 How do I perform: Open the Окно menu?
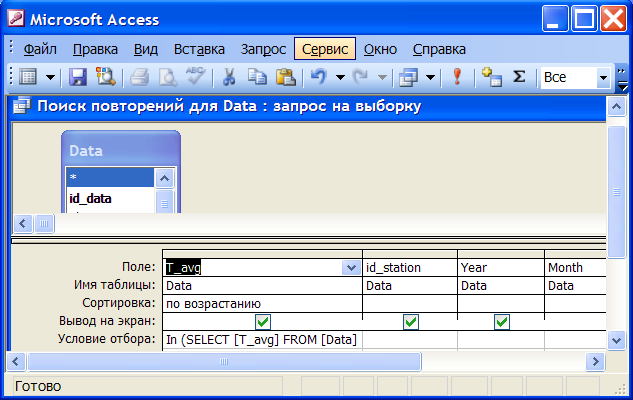[380, 49]
